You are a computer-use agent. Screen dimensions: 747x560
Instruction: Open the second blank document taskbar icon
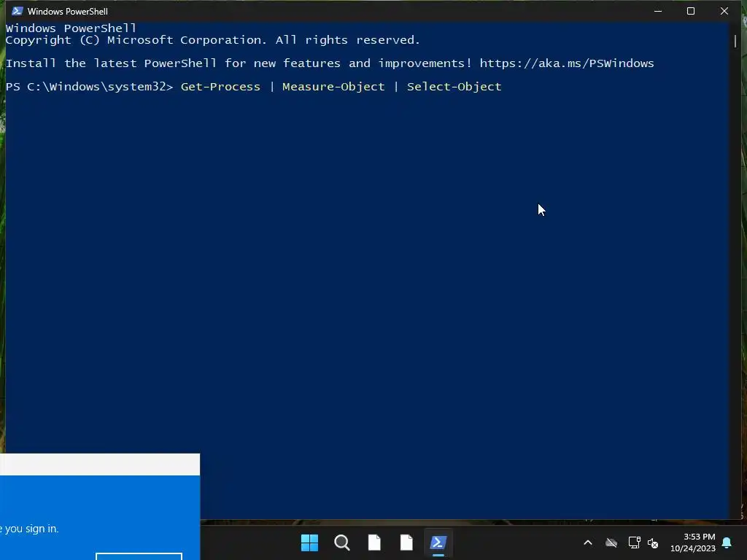pyautogui.click(x=406, y=542)
